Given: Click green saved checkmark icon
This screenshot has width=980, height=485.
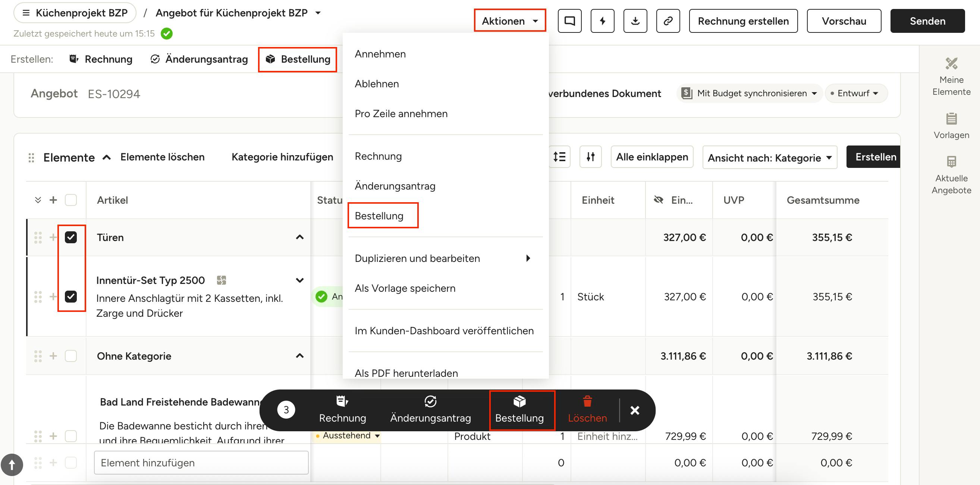Looking at the screenshot, I should coord(167,34).
